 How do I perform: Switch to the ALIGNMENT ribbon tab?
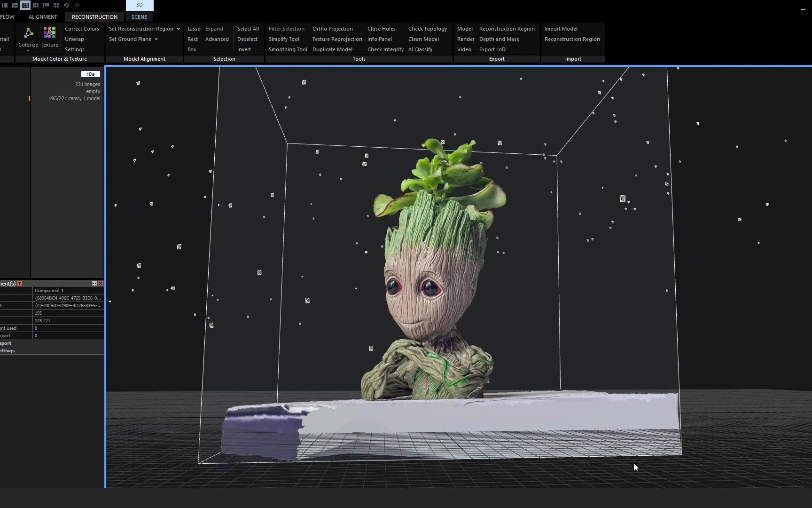tap(43, 17)
